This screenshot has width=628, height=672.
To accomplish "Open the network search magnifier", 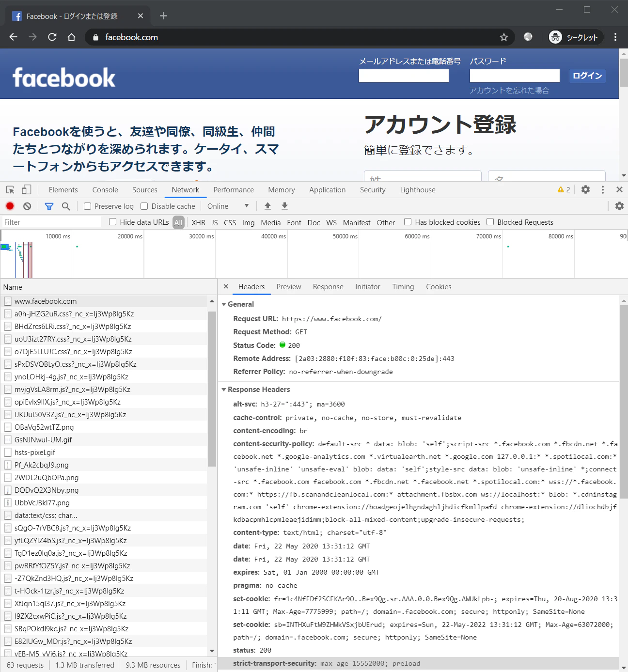I will point(66,206).
